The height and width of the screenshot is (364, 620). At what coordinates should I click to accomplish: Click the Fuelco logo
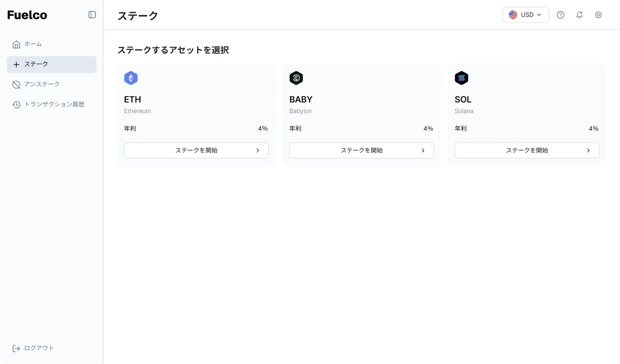click(27, 15)
